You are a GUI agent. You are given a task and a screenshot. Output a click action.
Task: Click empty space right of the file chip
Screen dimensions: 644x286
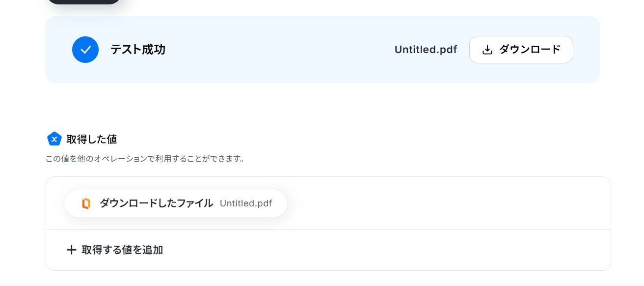point(442,203)
